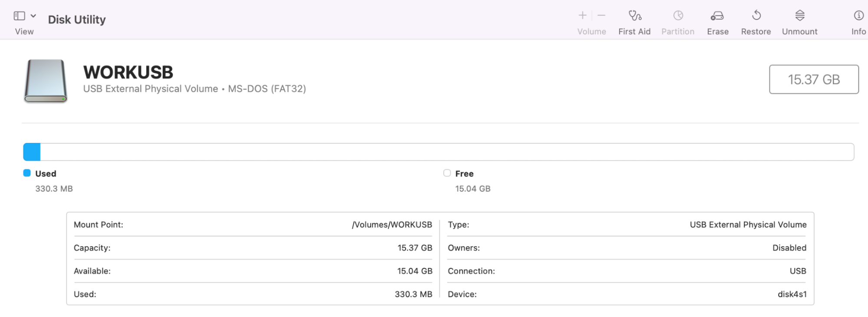Select the Used legend label
This screenshot has height=317, width=868.
coord(46,174)
